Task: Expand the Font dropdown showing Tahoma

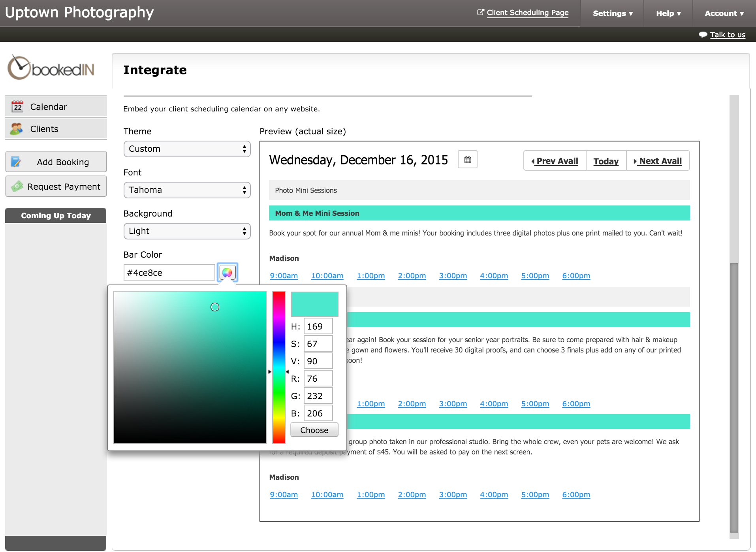Action: point(187,190)
